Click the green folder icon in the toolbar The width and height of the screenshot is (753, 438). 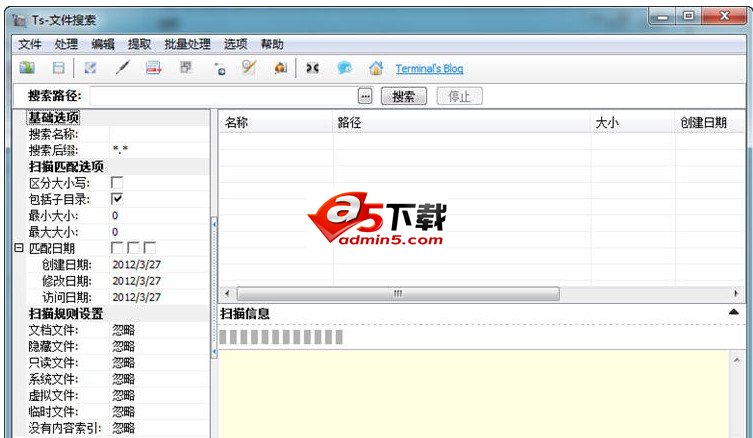[27, 68]
